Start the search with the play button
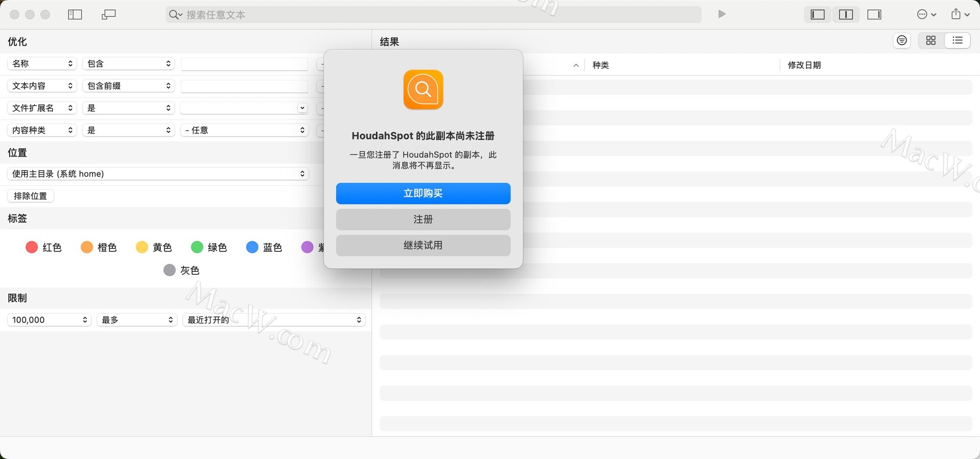 click(x=722, y=14)
